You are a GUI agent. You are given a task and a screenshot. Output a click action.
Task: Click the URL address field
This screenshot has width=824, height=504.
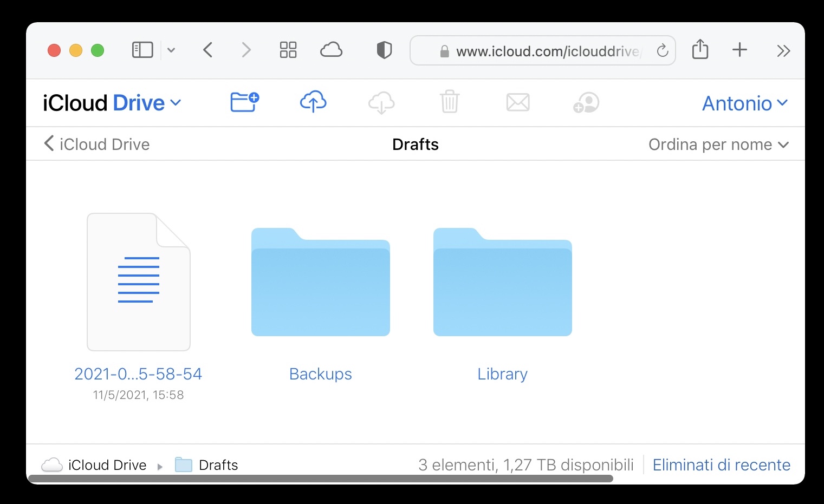[x=547, y=51]
